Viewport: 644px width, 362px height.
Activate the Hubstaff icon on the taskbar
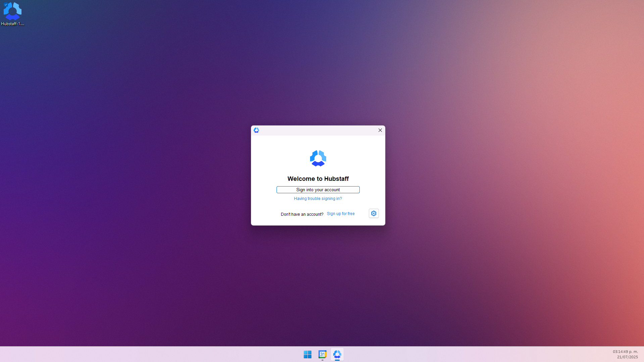click(x=337, y=354)
